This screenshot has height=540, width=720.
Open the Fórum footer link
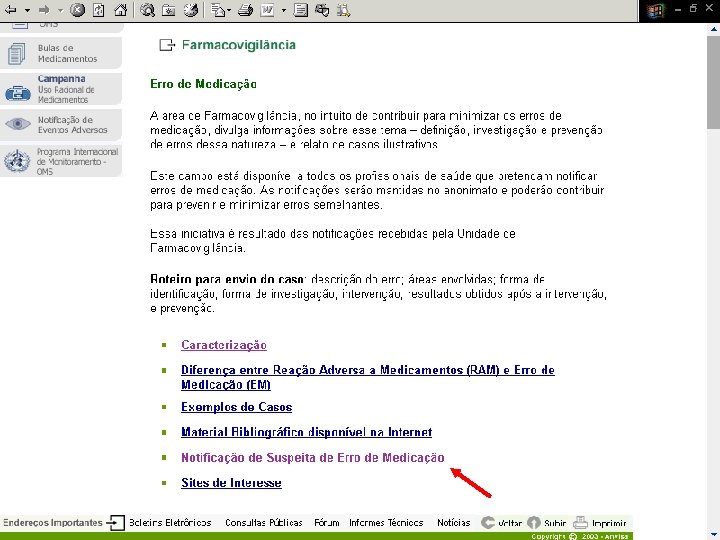pos(327,523)
